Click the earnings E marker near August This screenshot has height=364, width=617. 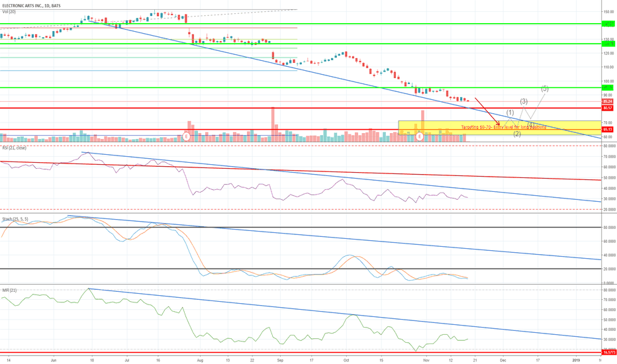(x=187, y=136)
